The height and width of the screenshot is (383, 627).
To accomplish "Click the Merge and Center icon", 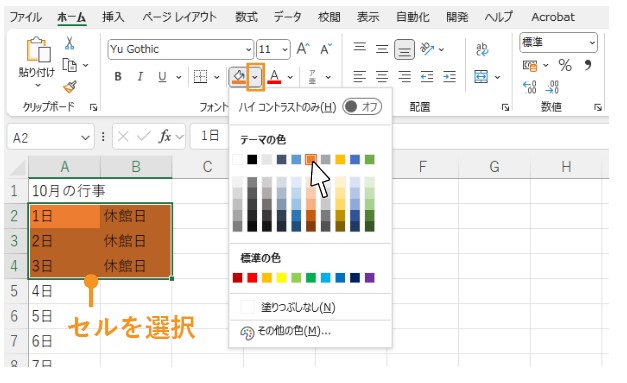I will (481, 76).
